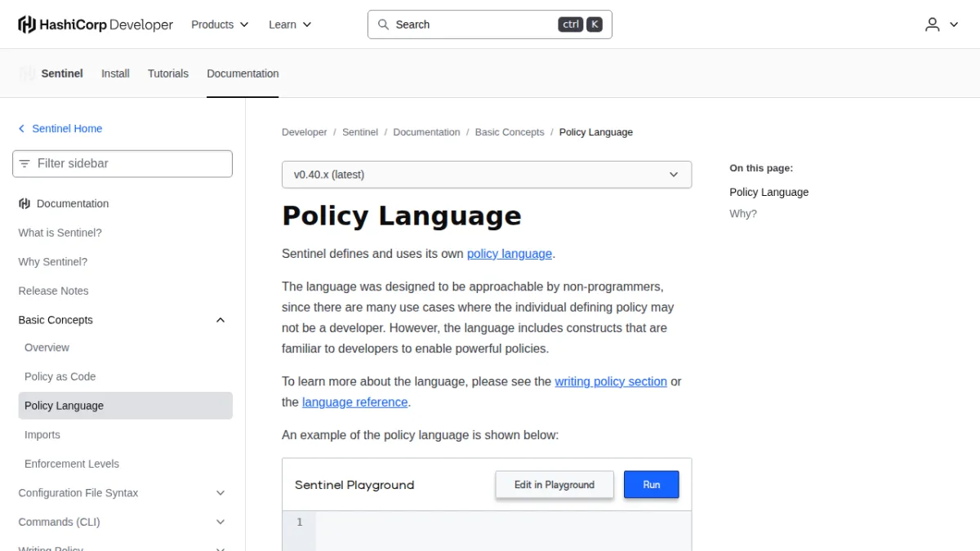Follow the policy language link
The image size is (980, 551).
(510, 254)
